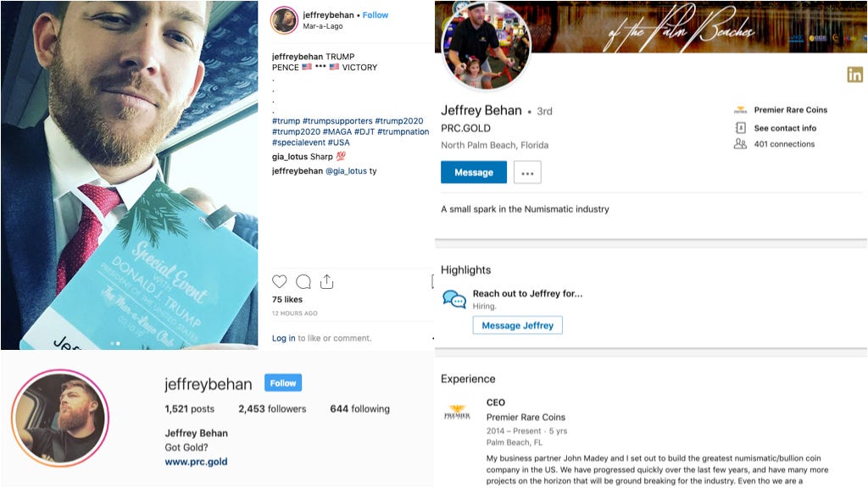Click the chat bubbles Highlights icon
Image resolution: width=868 pixels, height=488 pixels.
click(x=454, y=299)
